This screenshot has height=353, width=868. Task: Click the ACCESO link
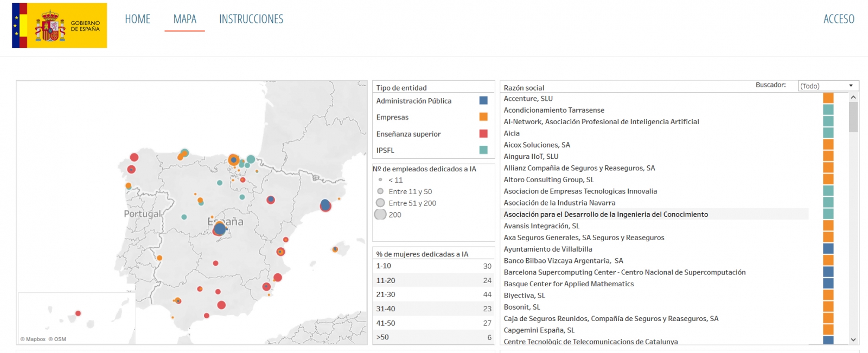click(839, 19)
